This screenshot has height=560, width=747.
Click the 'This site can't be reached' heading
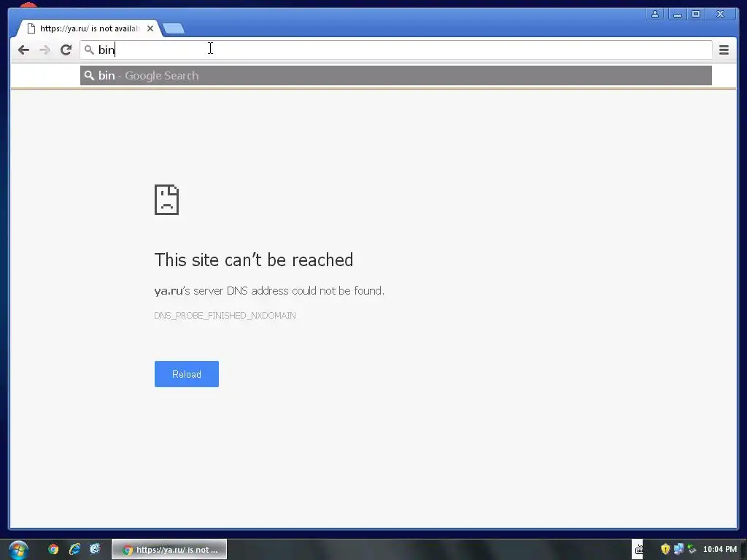coord(253,260)
